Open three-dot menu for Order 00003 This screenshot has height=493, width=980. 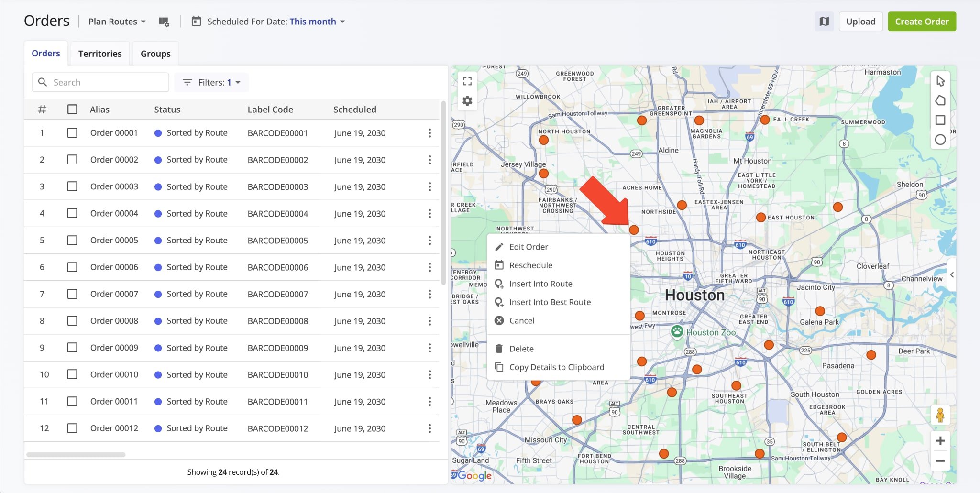pos(429,186)
